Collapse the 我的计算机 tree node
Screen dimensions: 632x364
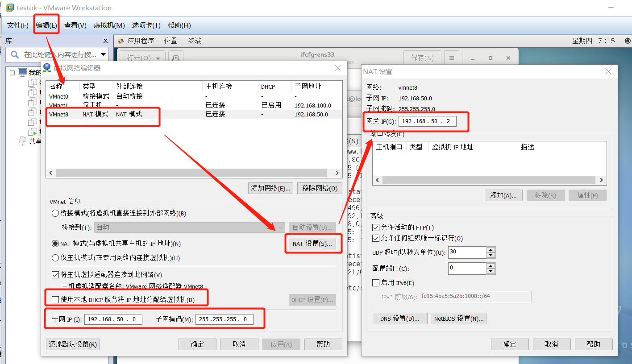[x=12, y=72]
